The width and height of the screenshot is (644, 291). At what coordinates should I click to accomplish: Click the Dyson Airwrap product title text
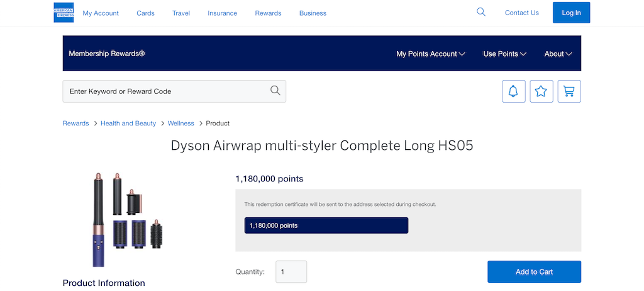point(322,145)
